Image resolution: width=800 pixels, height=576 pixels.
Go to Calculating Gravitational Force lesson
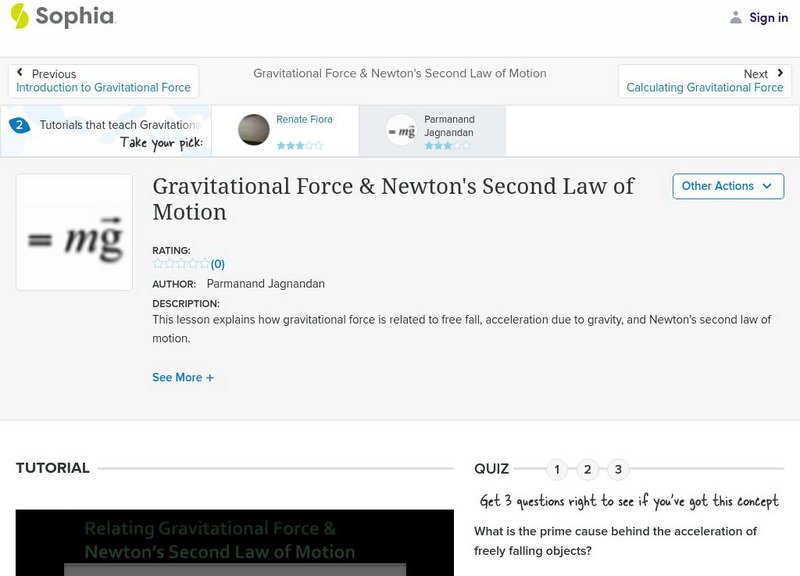point(707,87)
